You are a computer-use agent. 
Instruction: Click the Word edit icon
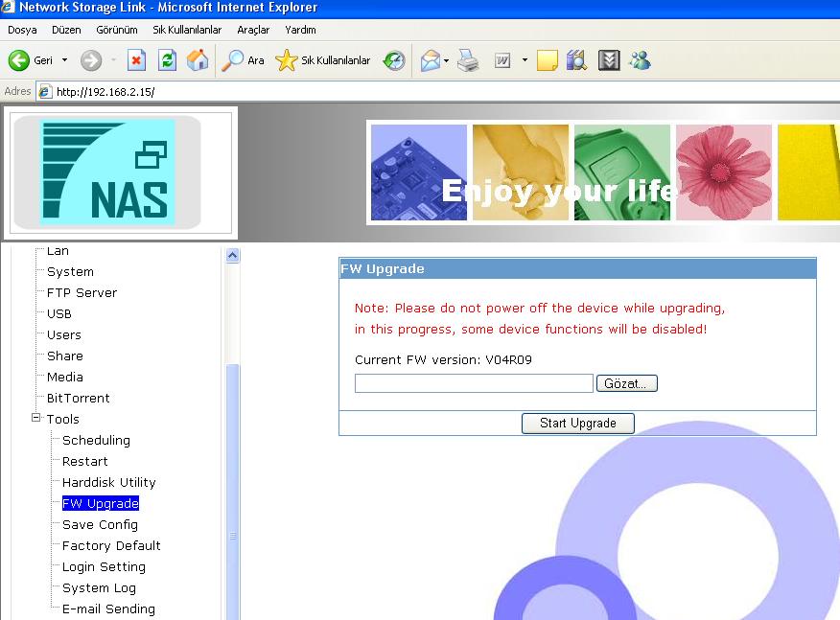pos(502,60)
